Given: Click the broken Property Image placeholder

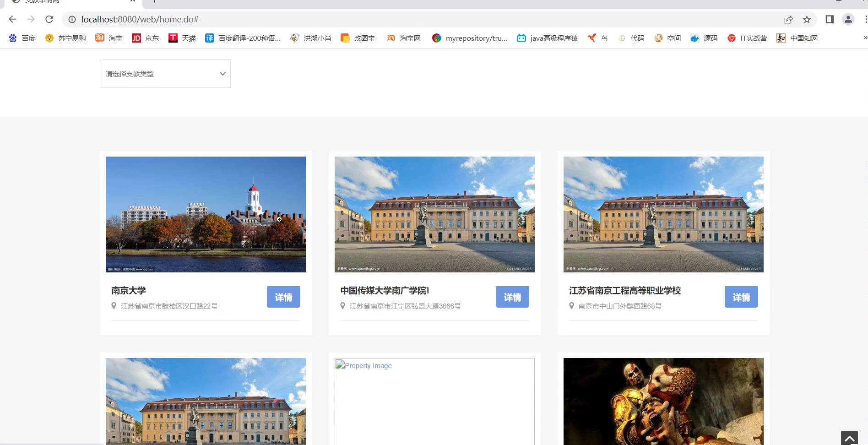Looking at the screenshot, I should (x=434, y=402).
